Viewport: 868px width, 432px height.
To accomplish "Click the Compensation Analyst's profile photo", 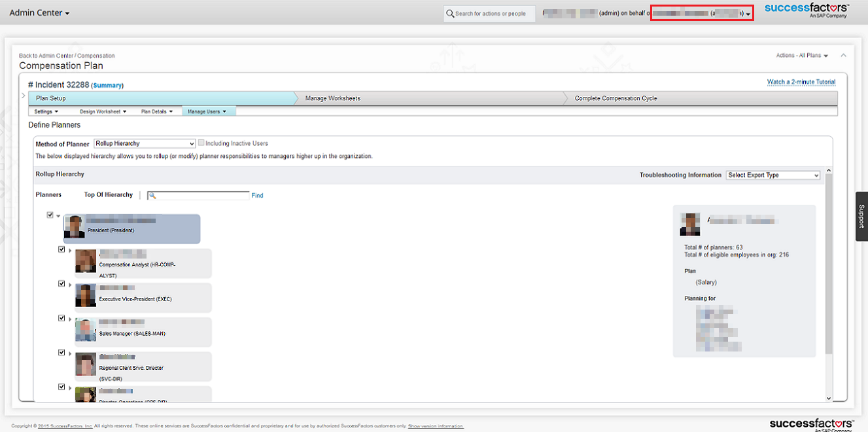I will (x=86, y=261).
